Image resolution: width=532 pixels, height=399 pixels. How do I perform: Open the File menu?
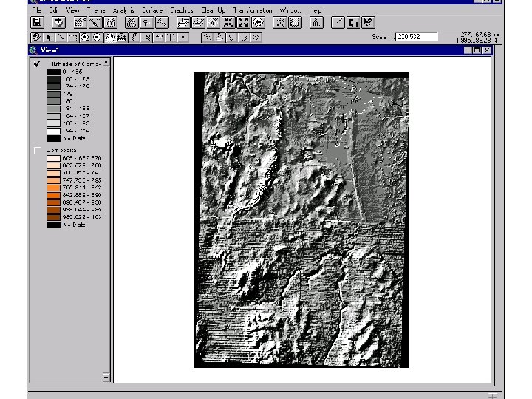click(36, 10)
